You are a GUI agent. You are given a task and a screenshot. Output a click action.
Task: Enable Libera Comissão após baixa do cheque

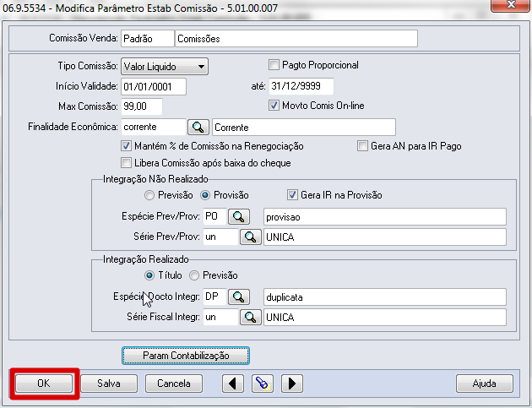[126, 163]
